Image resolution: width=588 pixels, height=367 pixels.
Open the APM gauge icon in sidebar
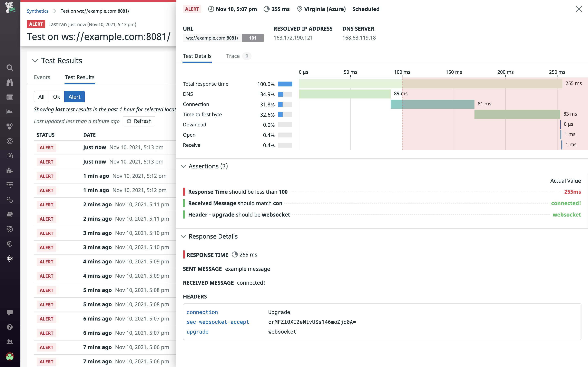10,156
